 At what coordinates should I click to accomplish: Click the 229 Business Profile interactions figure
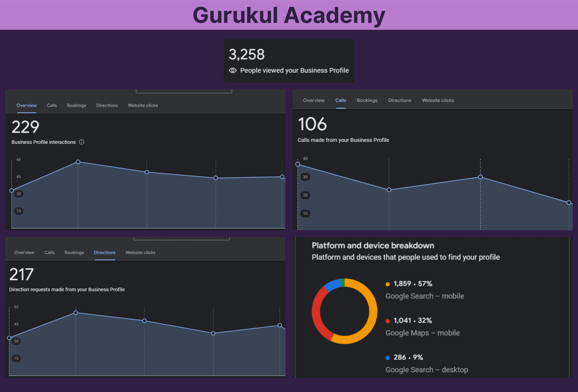point(25,127)
